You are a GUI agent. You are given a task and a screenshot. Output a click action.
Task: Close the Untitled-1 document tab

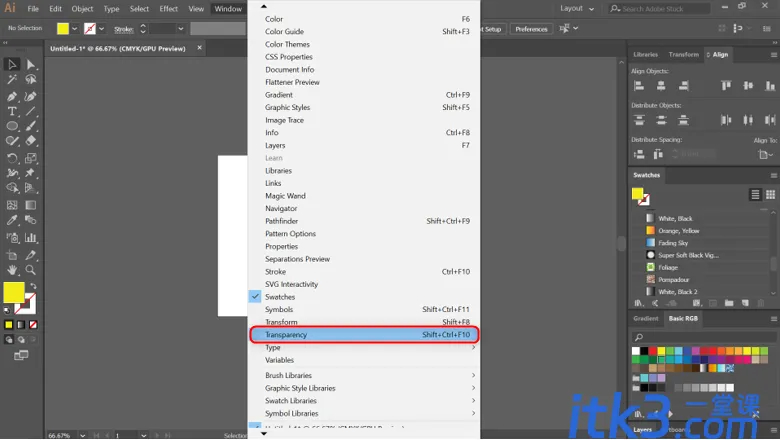(199, 48)
